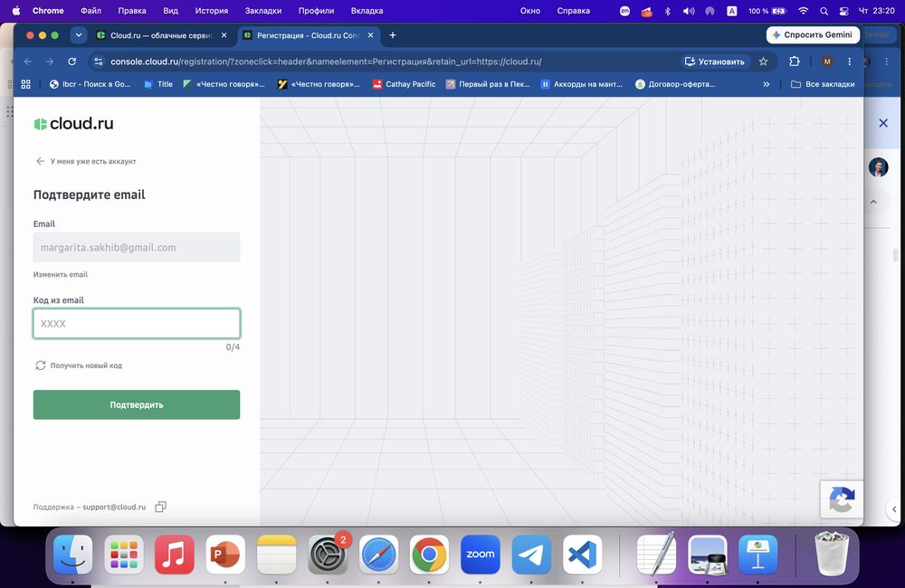Open the Music app in the Dock
The image size is (905, 588).
[175, 555]
